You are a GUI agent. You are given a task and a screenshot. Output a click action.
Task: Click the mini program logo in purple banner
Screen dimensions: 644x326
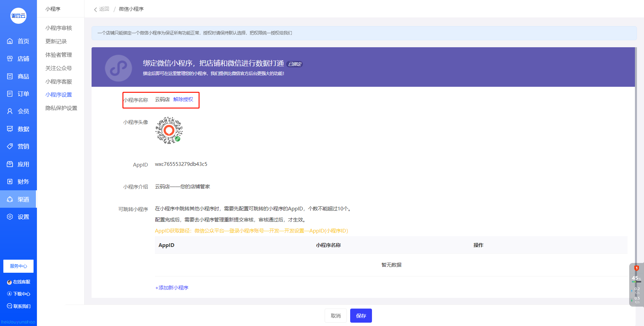pyautogui.click(x=118, y=68)
